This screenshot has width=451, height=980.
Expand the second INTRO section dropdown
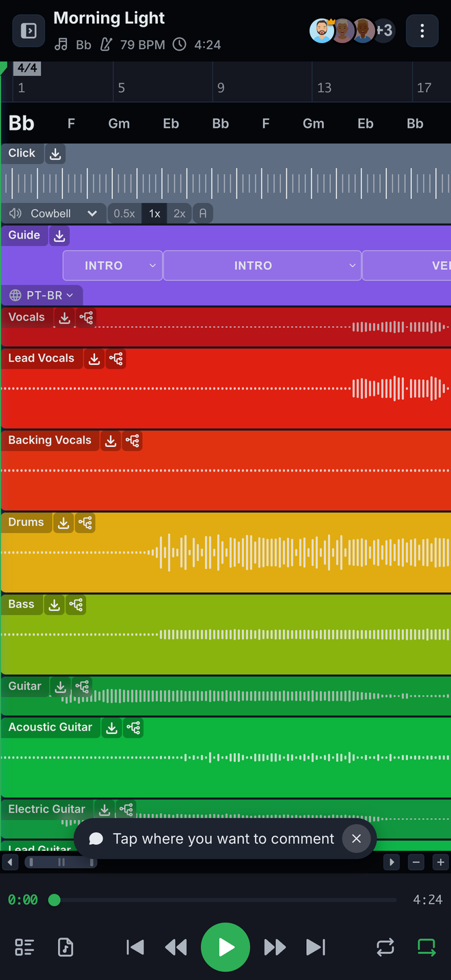coord(353,266)
